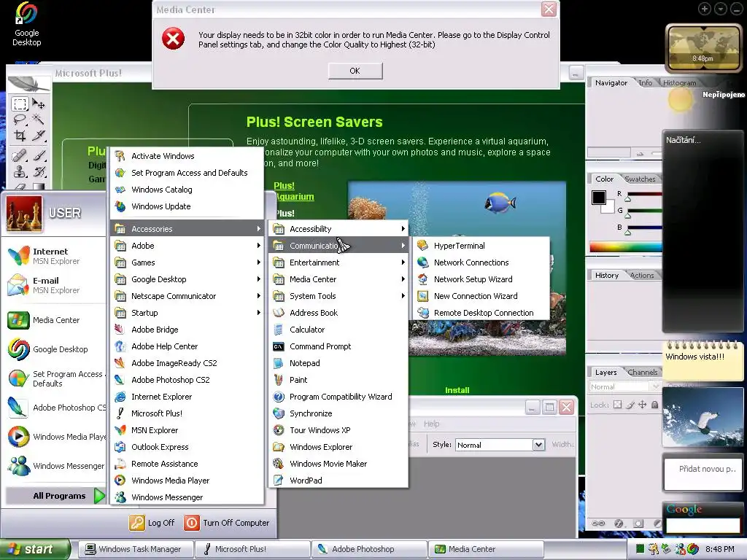Screen dimensions: 747x560
Task: Select the History Brush tool
Action: 39,171
